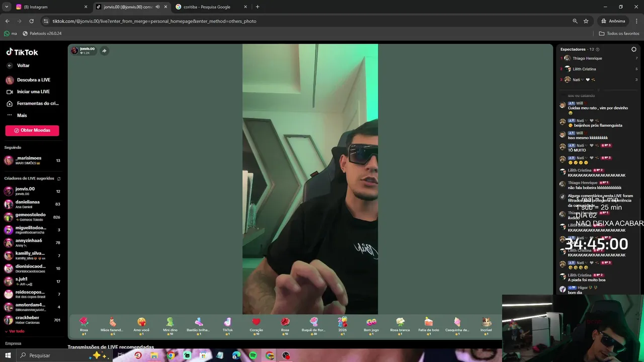Send the Bom jogo gift
Screen dimensions: 644x362
[x=371, y=326]
